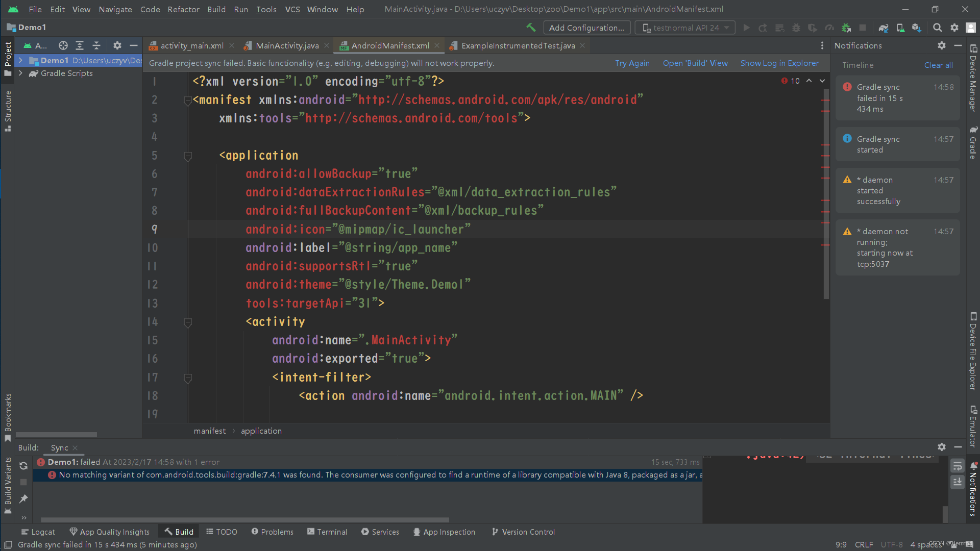Fold the application tag at line 5
The height and width of the screenshot is (551, 980).
pos(188,156)
